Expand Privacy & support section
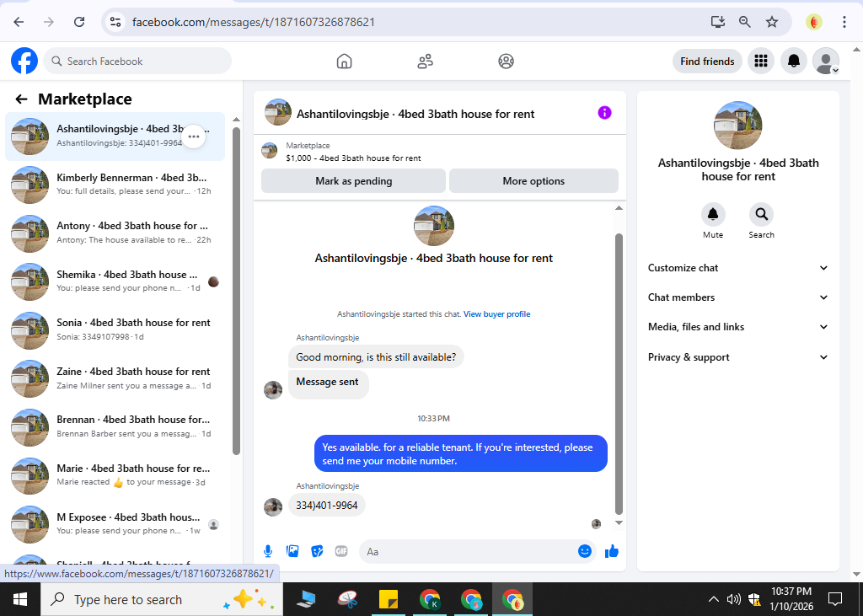Image resolution: width=863 pixels, height=616 pixels. coord(738,357)
